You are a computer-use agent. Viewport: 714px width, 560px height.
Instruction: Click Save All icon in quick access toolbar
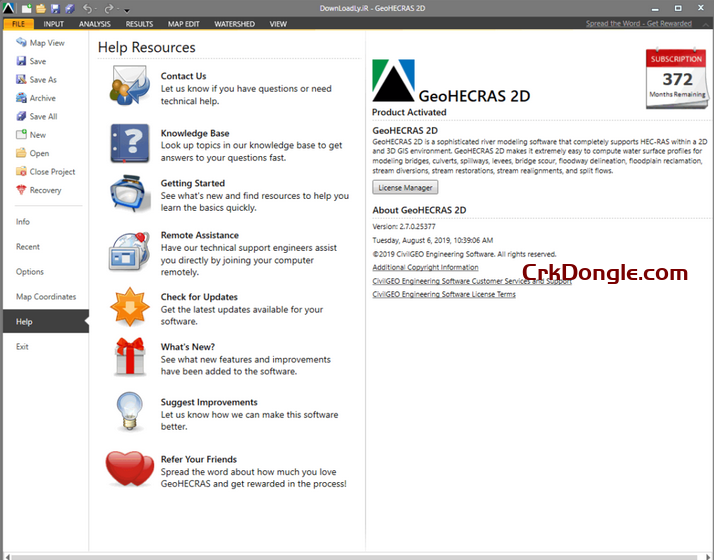point(70,8)
